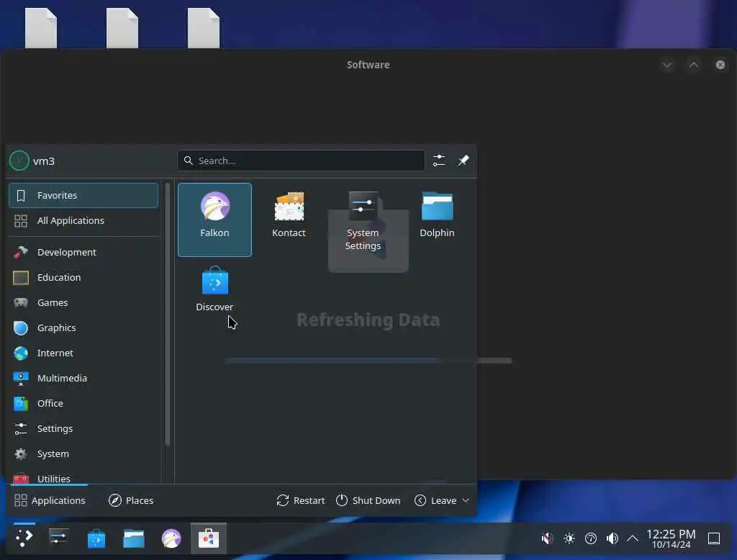
Task: Launch Dolphin file manager from favorites
Action: 437,220
